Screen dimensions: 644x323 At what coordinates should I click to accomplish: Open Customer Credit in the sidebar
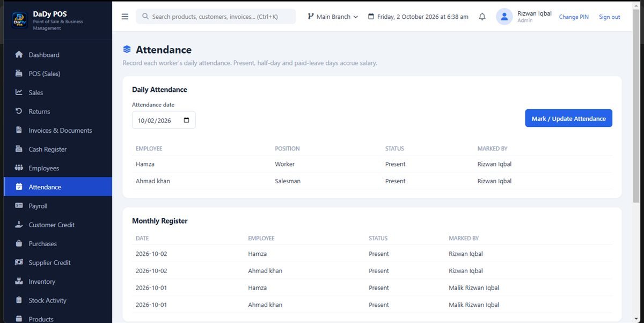(58, 225)
